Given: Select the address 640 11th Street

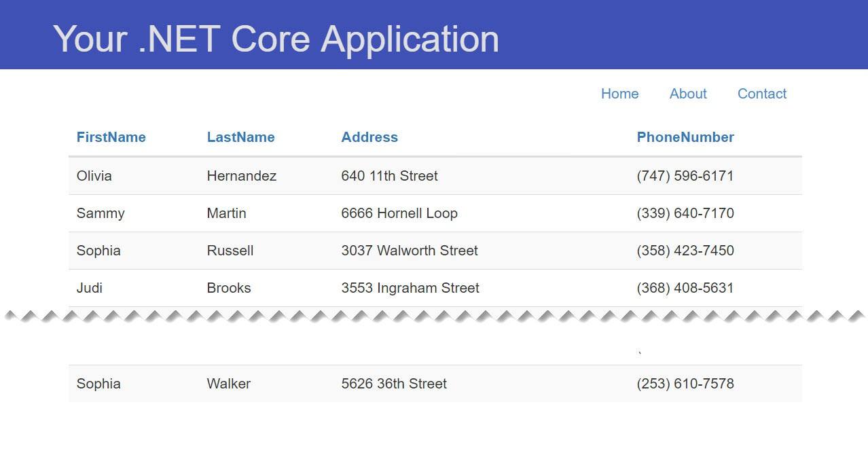Looking at the screenshot, I should click(x=389, y=176).
